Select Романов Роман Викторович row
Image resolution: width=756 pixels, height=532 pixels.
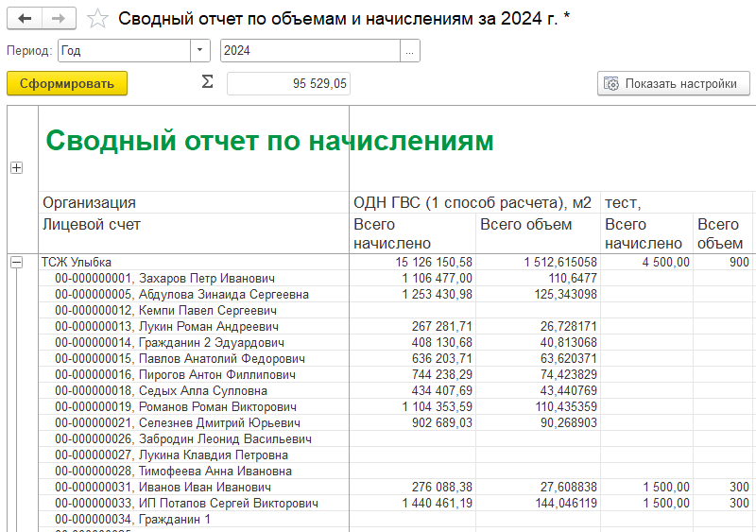[194, 406]
